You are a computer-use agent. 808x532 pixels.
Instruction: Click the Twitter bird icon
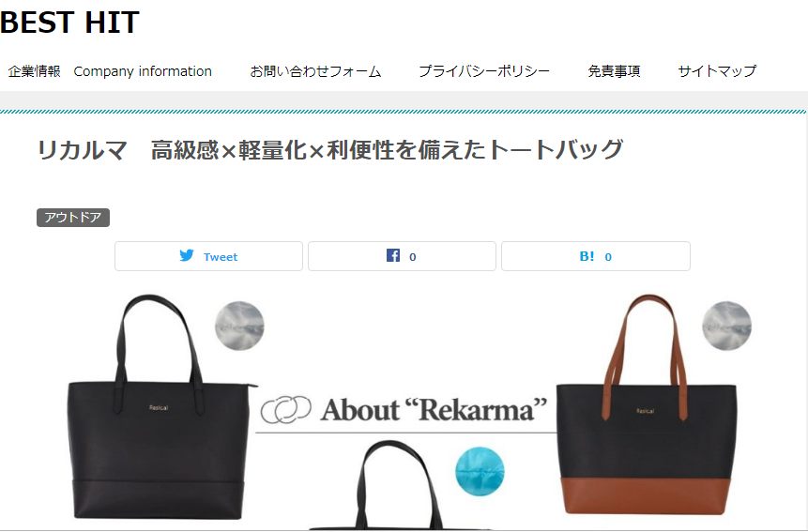point(187,255)
